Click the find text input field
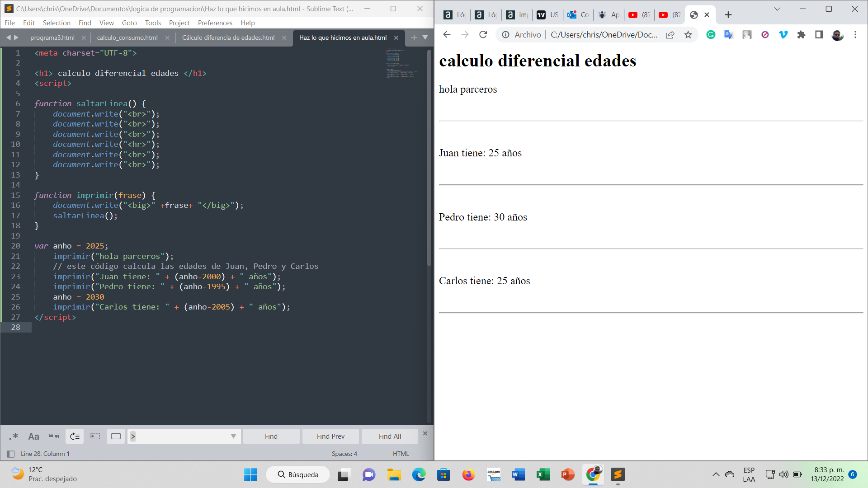The image size is (868, 488). pyautogui.click(x=183, y=436)
